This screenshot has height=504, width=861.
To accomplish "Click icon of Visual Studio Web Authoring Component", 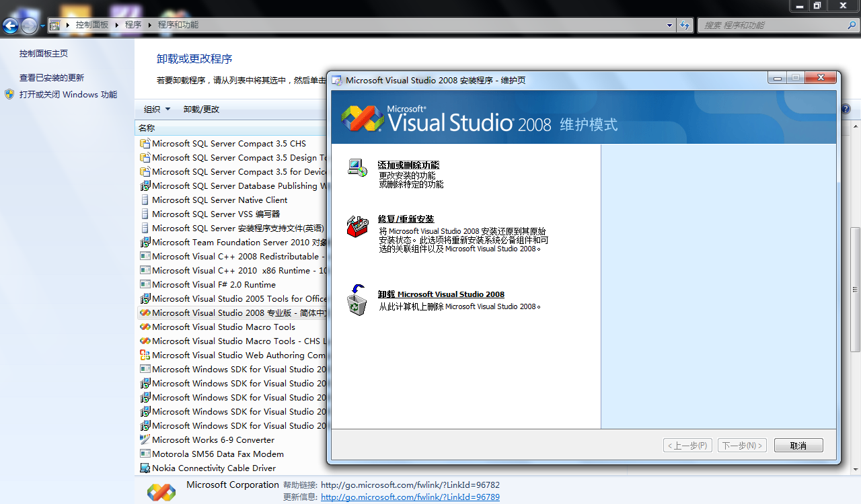I will click(x=145, y=355).
